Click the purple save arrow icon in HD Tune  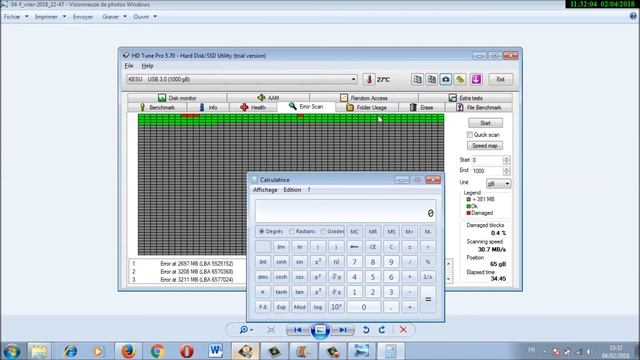[476, 79]
